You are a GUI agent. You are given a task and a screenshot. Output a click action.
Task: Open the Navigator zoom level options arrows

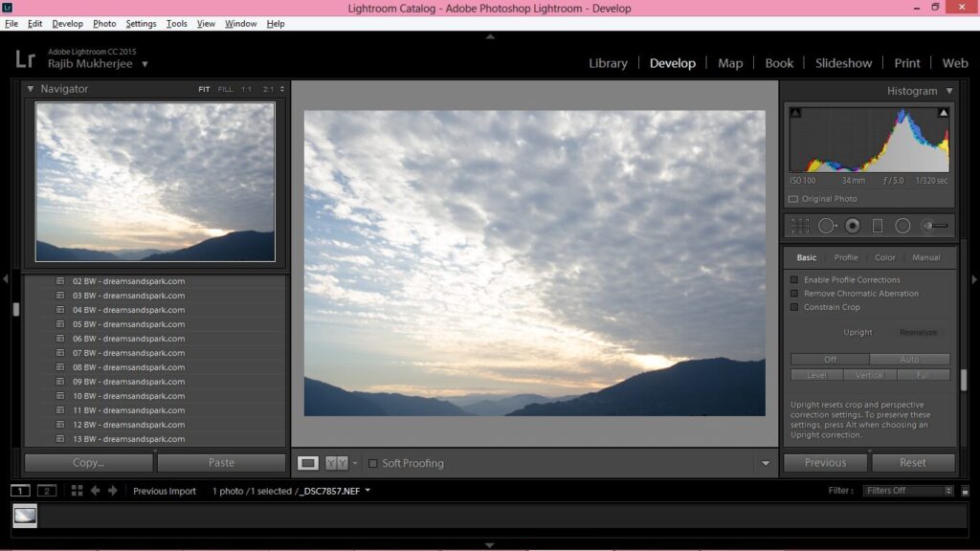pos(282,89)
